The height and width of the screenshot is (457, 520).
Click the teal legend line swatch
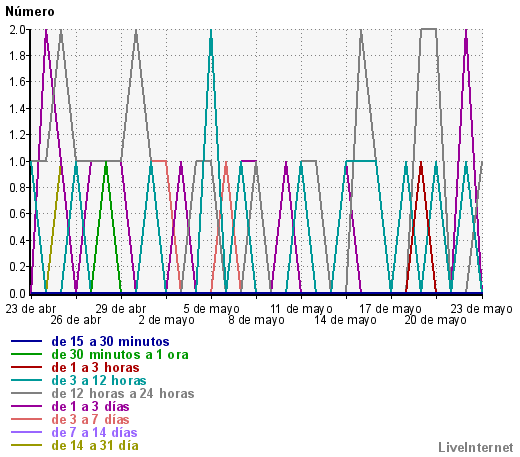[x=26, y=380]
